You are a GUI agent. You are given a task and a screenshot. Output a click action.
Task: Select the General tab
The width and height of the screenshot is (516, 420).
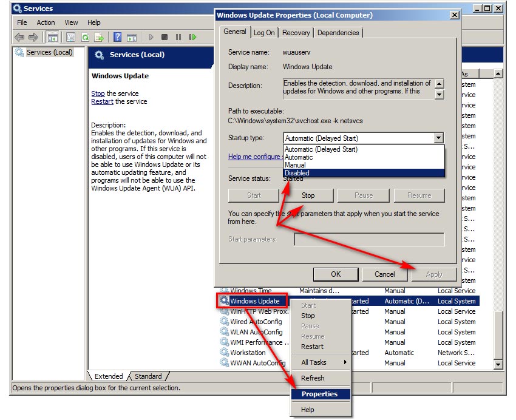235,32
